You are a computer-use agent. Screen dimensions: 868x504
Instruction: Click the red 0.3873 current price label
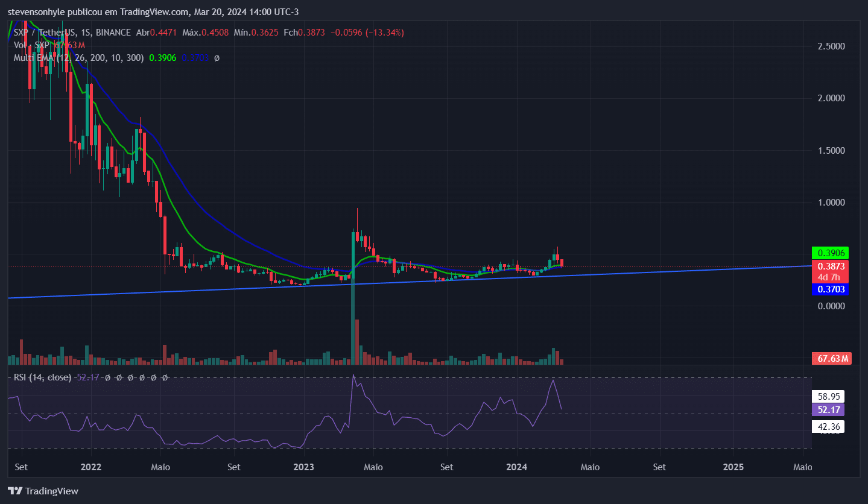830,266
